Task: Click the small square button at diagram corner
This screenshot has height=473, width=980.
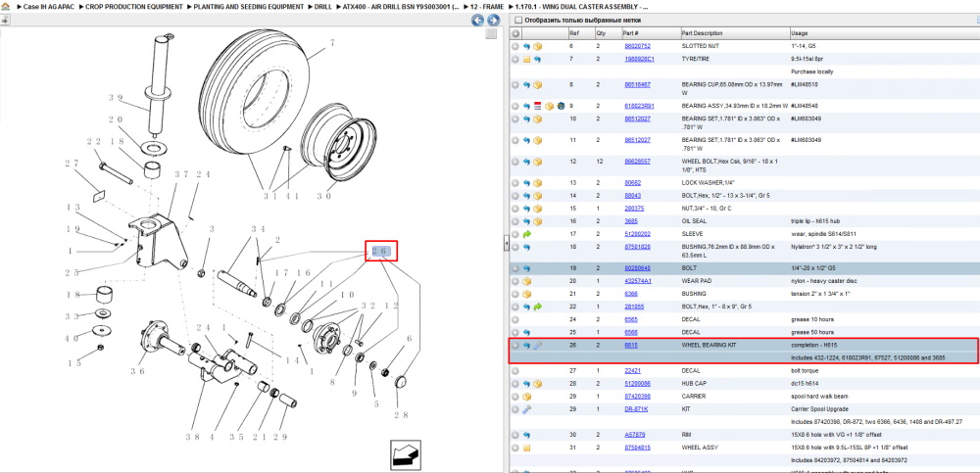Action: coord(491,33)
